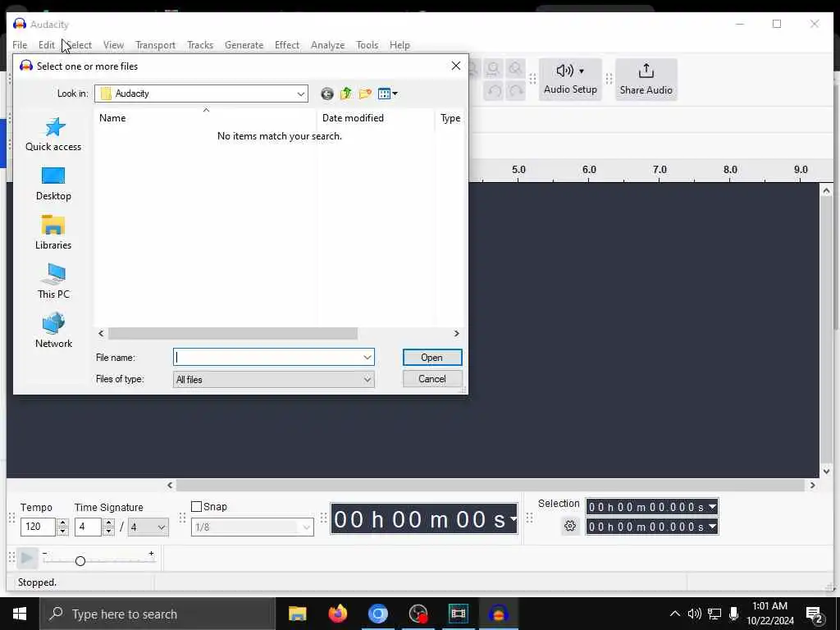Decrease time signature numerator with down stepper

coord(109,532)
